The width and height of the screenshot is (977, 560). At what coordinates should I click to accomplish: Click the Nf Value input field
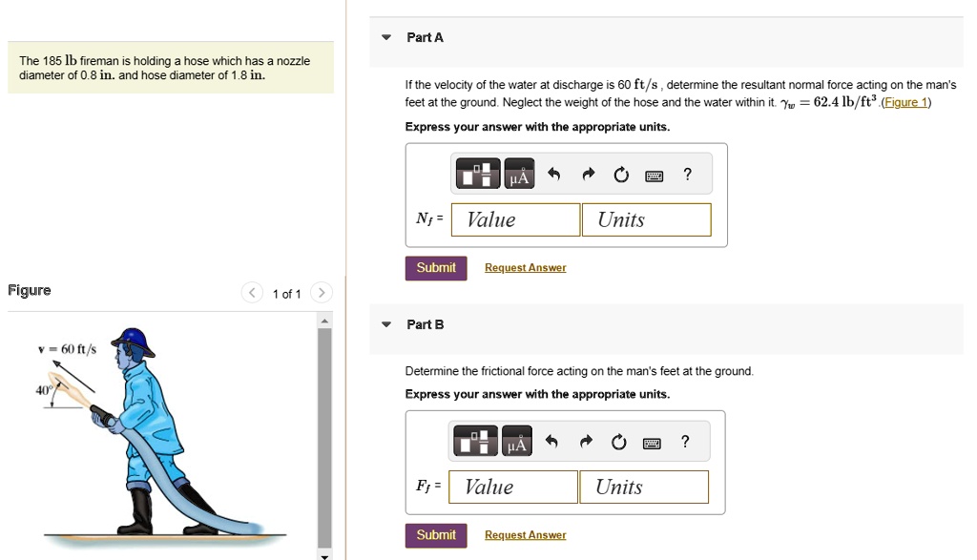515,219
